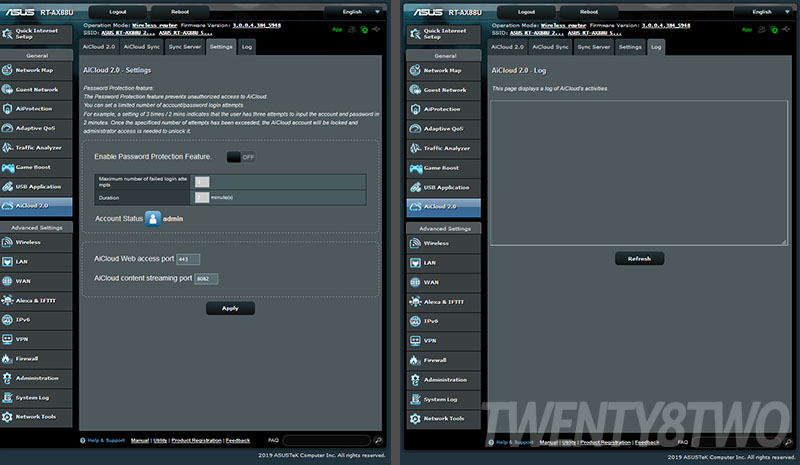Open Manual link in left window footer
This screenshot has width=800, height=465.
[140, 440]
